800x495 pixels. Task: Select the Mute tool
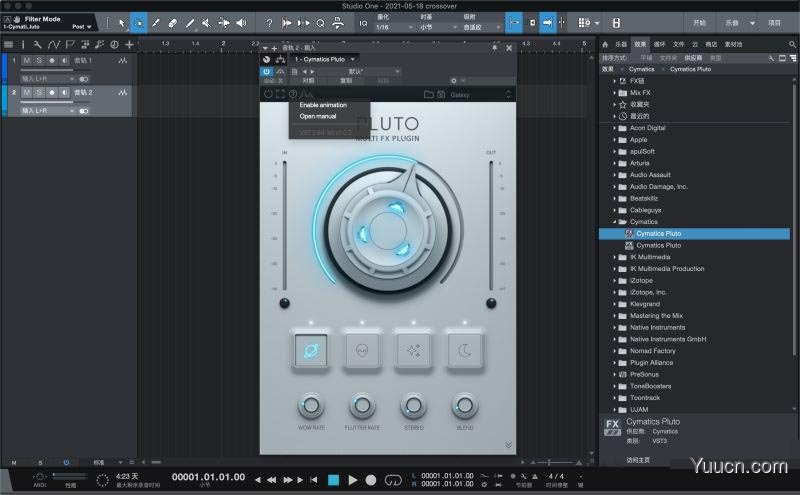(206, 23)
